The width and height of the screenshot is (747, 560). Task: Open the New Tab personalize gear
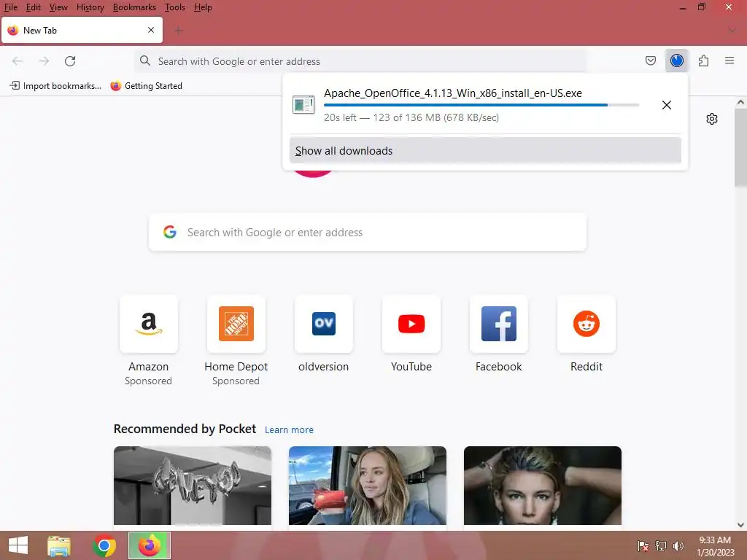pyautogui.click(x=712, y=119)
